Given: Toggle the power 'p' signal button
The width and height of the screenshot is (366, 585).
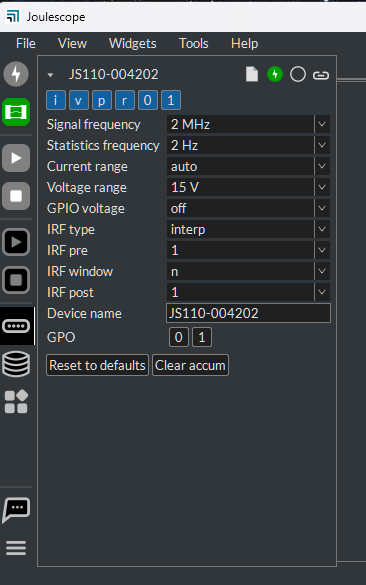Looking at the screenshot, I should [x=101, y=100].
